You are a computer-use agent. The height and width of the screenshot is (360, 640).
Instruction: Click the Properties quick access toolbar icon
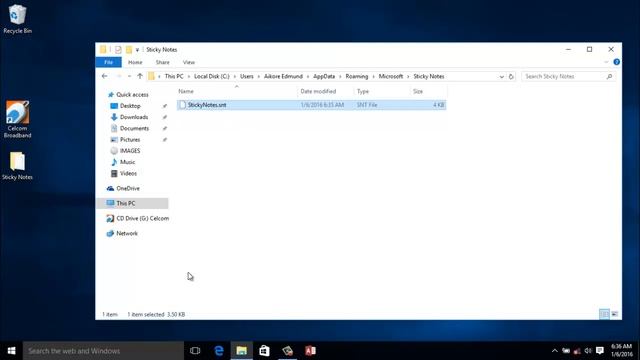[118, 49]
